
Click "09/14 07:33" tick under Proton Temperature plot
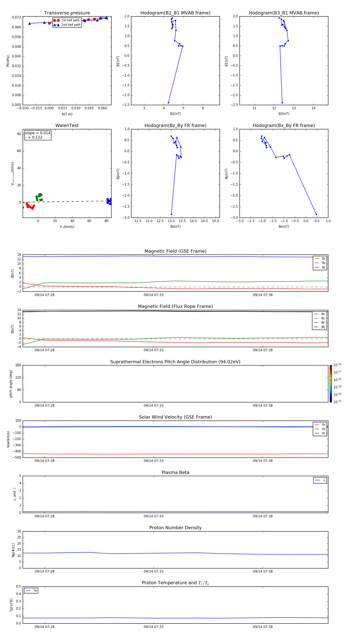153,627
